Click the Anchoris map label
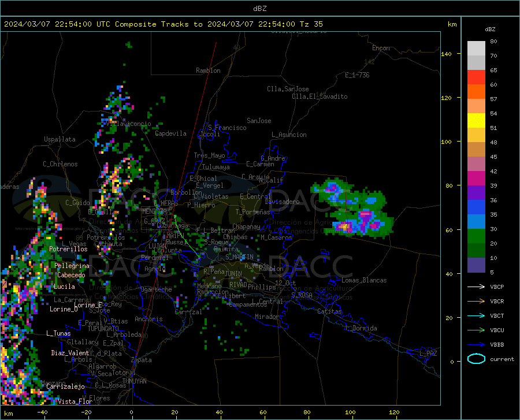The image size is (520, 420). (x=148, y=319)
